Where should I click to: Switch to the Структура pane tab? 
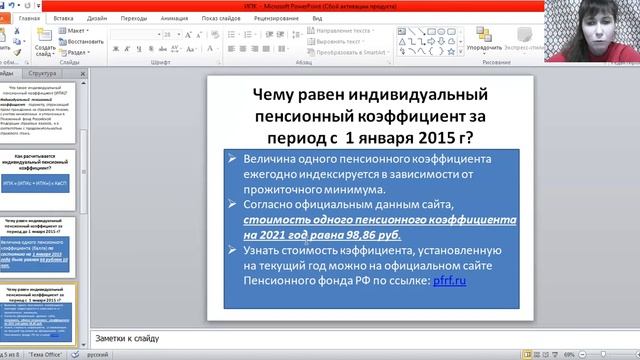[x=42, y=73]
